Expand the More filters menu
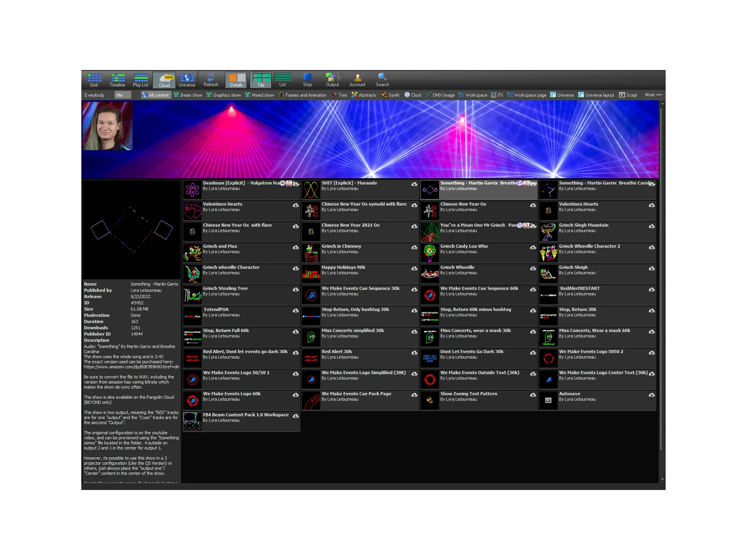Image resolution: width=747 pixels, height=560 pixels. [653, 95]
